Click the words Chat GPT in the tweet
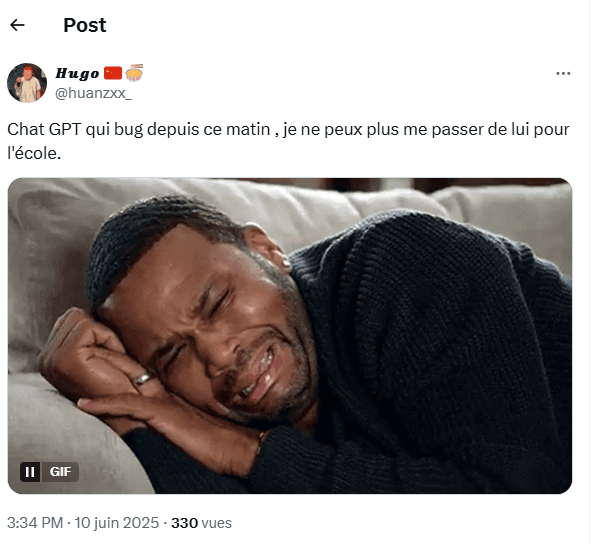This screenshot has width=595, height=544. click(x=44, y=129)
